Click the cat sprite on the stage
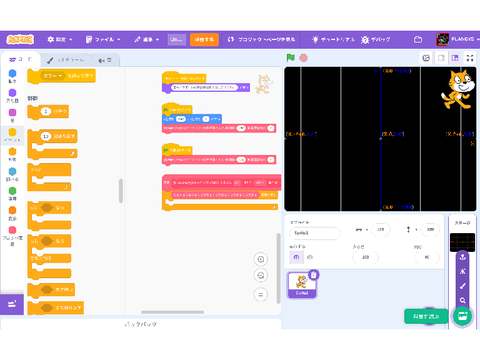The height and width of the screenshot is (360, 480). (x=458, y=90)
